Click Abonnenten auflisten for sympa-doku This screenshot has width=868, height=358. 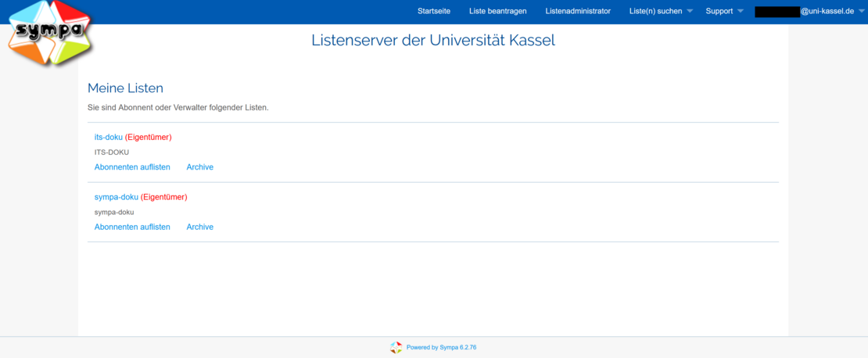pos(132,227)
